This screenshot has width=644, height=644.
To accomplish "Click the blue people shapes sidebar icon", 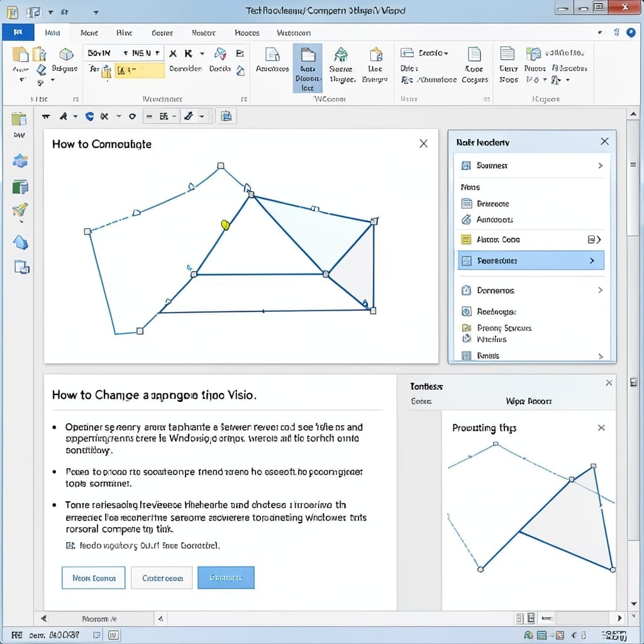I will point(19,160).
